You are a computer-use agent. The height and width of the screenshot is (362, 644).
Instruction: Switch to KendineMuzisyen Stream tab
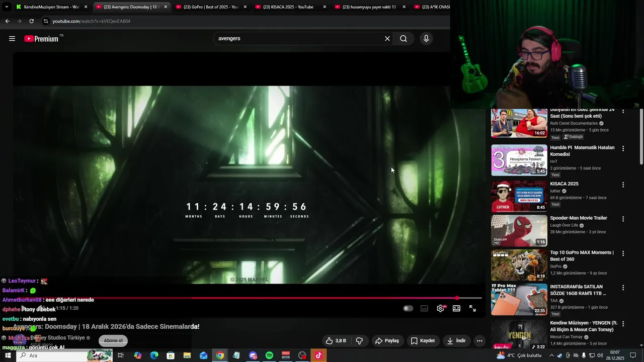[52, 7]
